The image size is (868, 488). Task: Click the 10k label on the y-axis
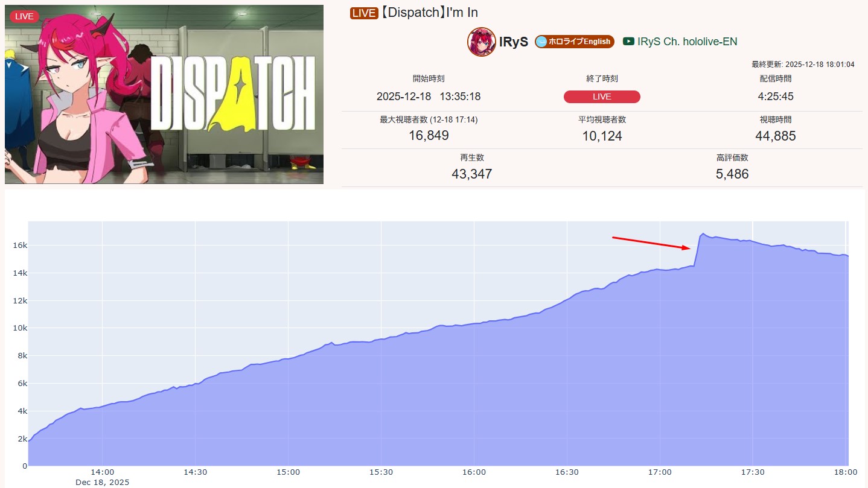pyautogui.click(x=19, y=328)
